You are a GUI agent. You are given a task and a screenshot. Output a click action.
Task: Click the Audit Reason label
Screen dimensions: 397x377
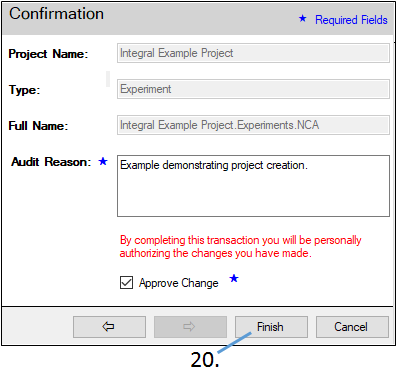51,162
